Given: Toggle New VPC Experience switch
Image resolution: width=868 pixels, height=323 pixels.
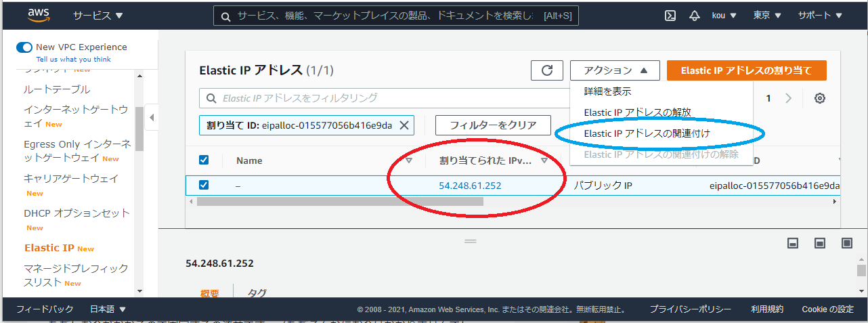Looking at the screenshot, I should [24, 47].
